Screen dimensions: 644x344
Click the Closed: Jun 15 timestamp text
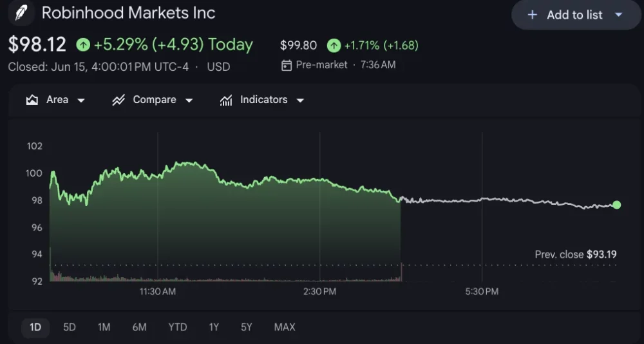point(98,67)
